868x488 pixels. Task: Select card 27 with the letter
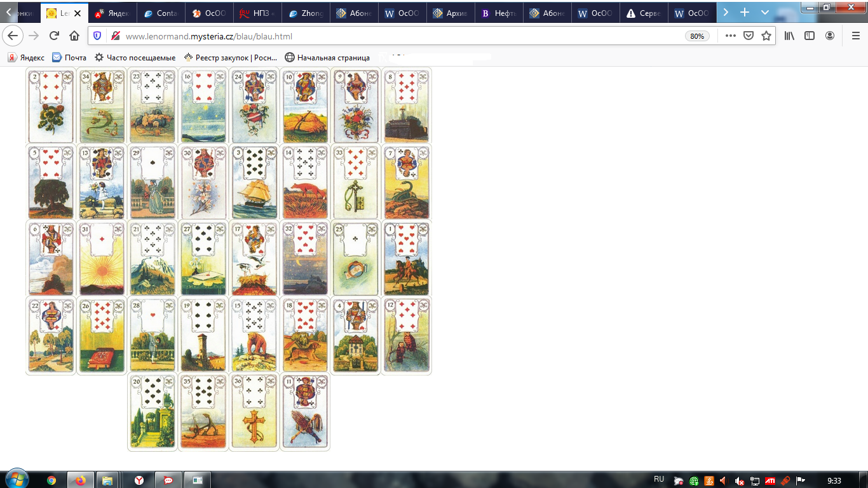(203, 259)
